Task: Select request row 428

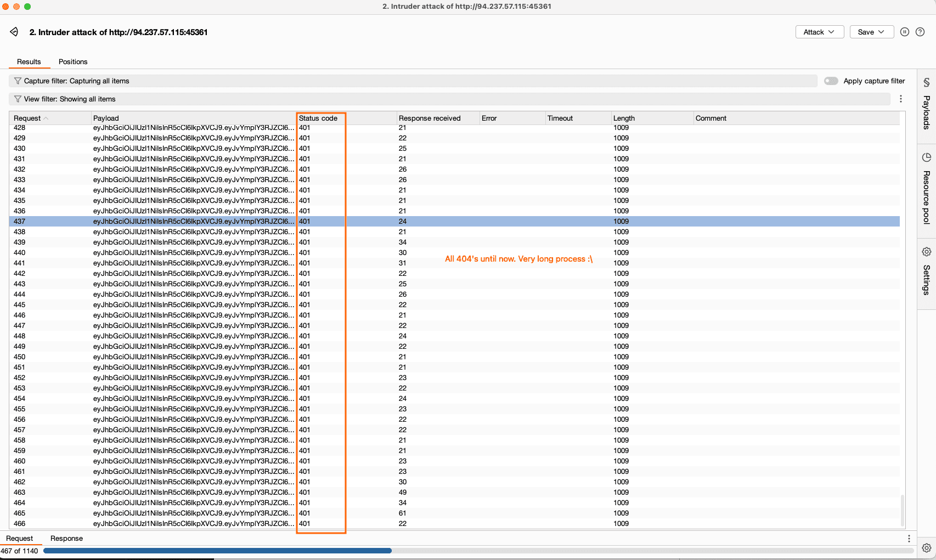Action: tap(454, 128)
